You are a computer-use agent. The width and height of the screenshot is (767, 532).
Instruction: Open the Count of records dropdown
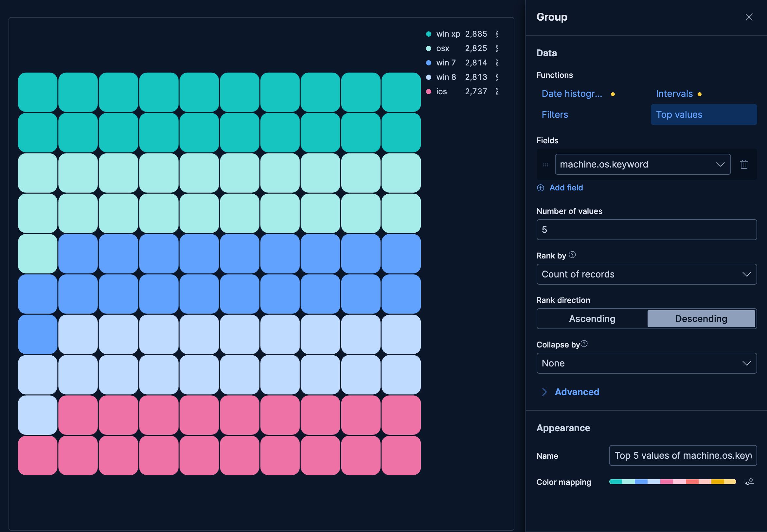(x=646, y=274)
